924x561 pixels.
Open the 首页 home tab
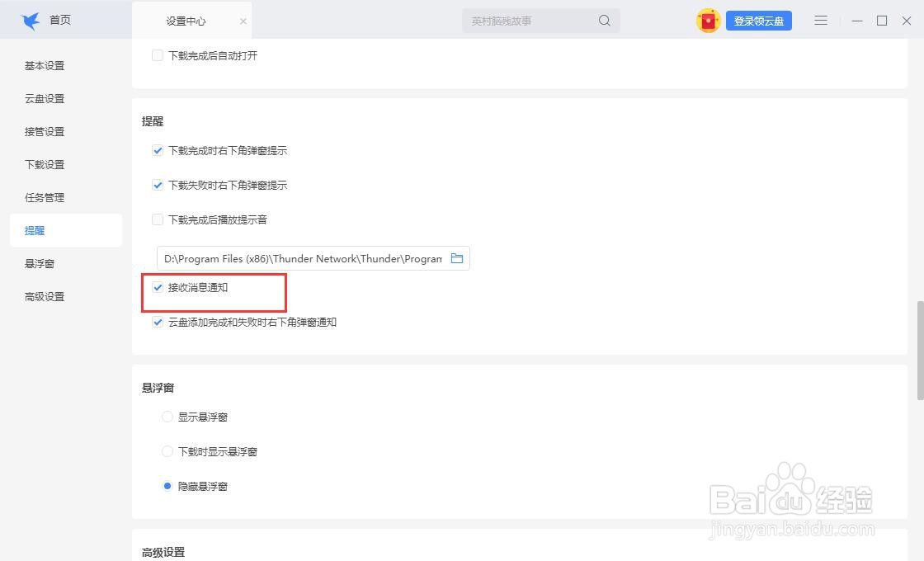tap(60, 20)
